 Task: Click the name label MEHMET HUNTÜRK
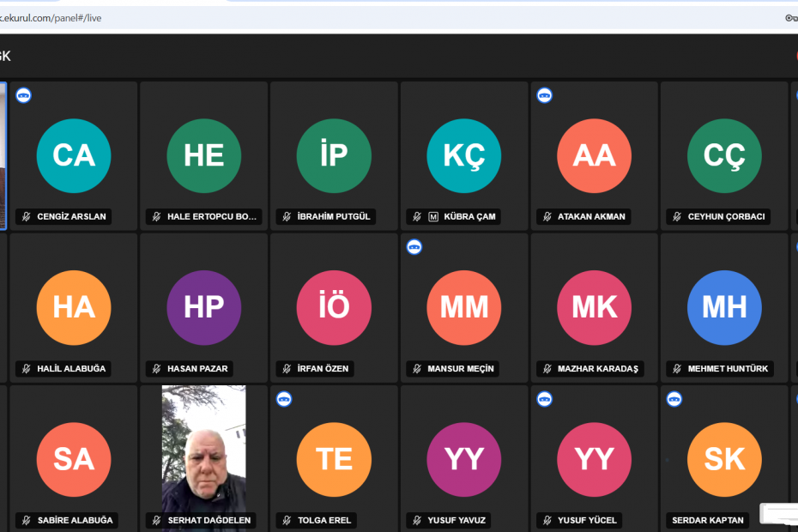point(728,369)
